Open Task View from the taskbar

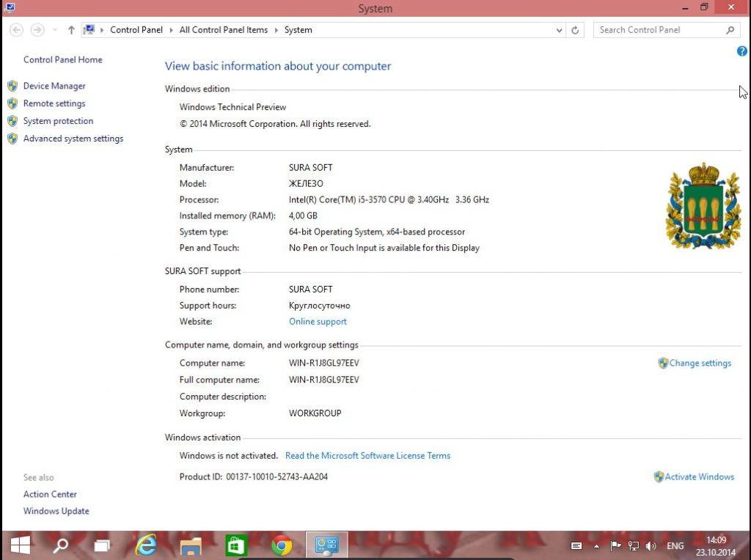coord(101,545)
